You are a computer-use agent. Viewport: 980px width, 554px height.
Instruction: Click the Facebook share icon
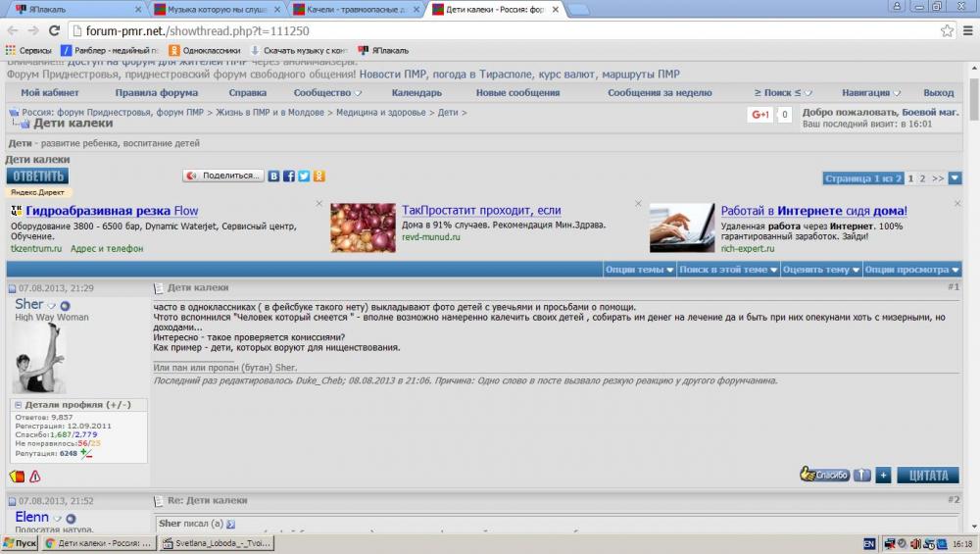click(x=289, y=176)
